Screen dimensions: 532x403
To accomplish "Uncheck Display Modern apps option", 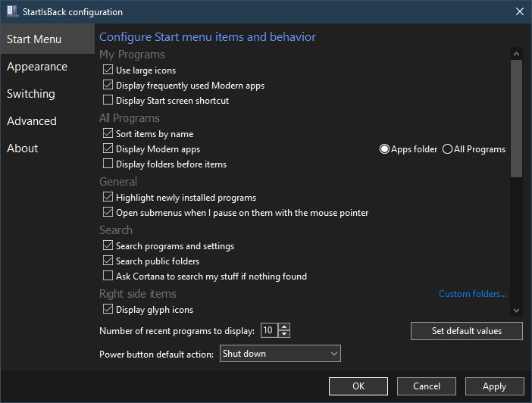I will 108,148.
